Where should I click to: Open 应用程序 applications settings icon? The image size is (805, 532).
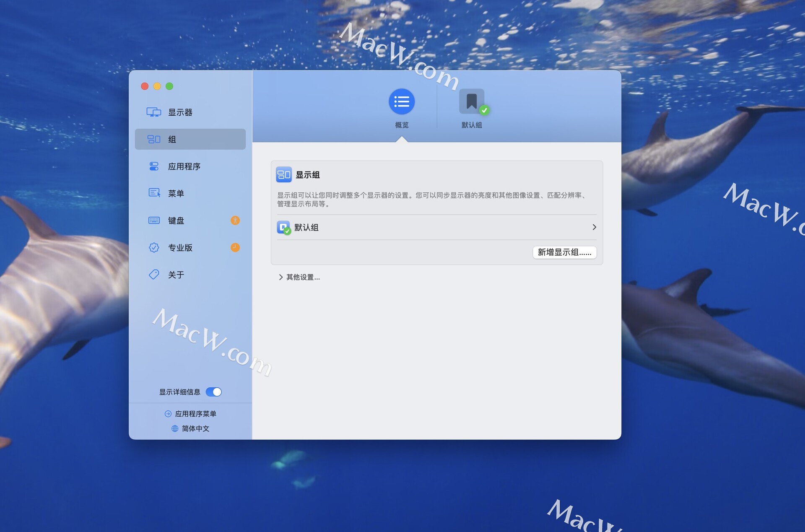point(153,166)
